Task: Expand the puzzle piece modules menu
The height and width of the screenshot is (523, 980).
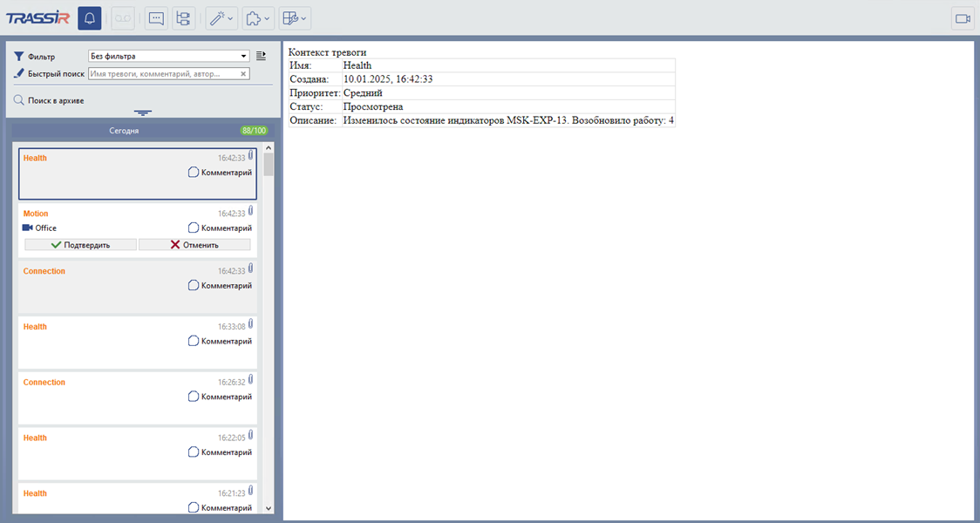Action: click(x=257, y=18)
